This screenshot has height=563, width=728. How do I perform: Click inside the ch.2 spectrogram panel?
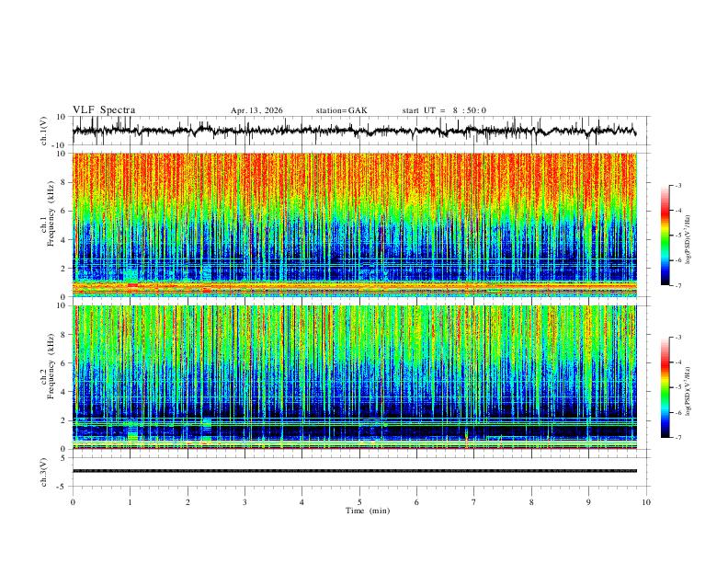pos(354,377)
